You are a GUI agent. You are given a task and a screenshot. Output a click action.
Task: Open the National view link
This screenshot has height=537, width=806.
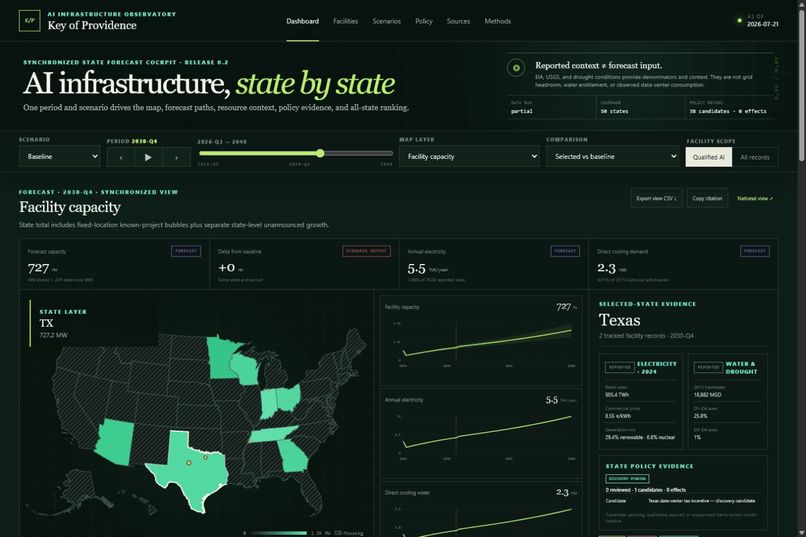(x=755, y=198)
